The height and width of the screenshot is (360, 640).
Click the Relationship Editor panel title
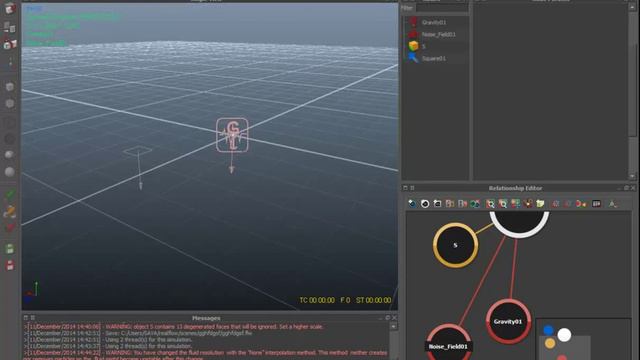(x=515, y=188)
